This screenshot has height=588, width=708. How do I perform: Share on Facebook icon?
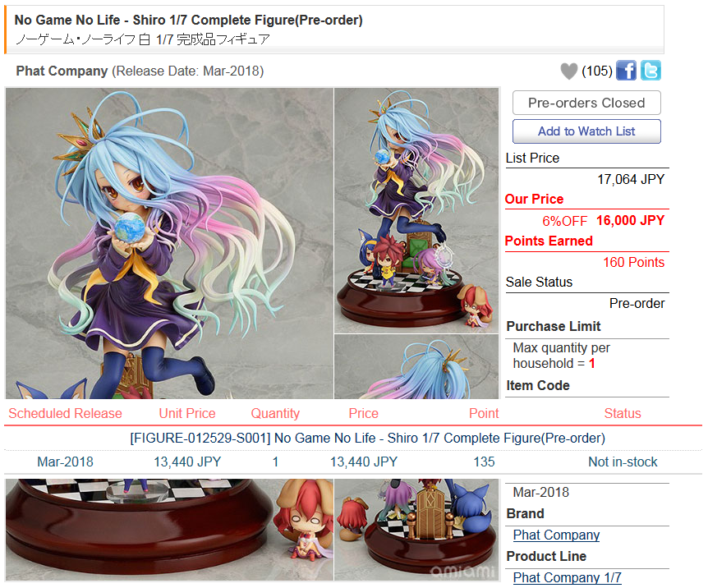click(626, 71)
